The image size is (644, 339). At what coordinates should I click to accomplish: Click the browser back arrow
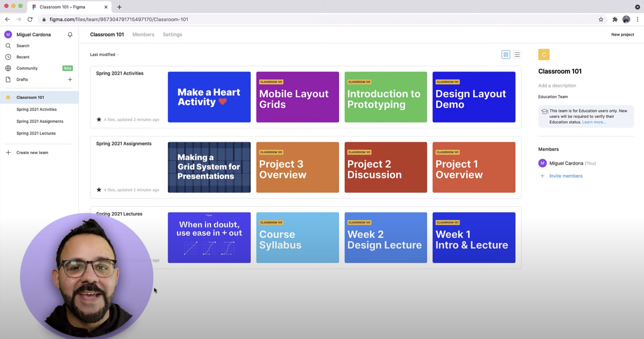click(x=8, y=19)
